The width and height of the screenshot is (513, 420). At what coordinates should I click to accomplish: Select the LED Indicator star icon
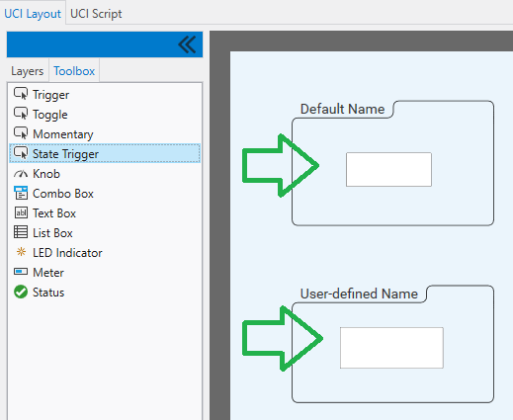21,252
